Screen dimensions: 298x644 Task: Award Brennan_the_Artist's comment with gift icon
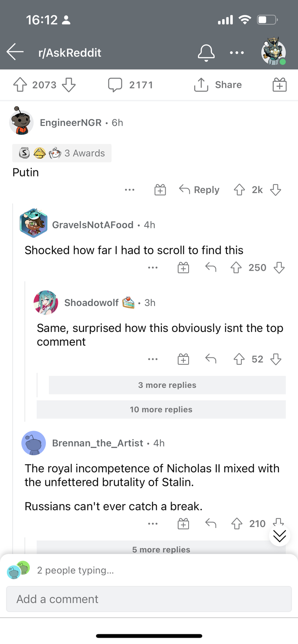[x=183, y=524]
